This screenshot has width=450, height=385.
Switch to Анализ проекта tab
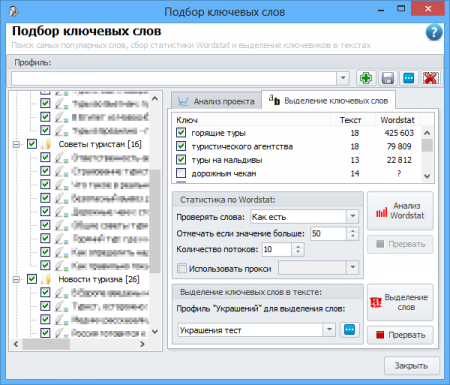tap(216, 101)
